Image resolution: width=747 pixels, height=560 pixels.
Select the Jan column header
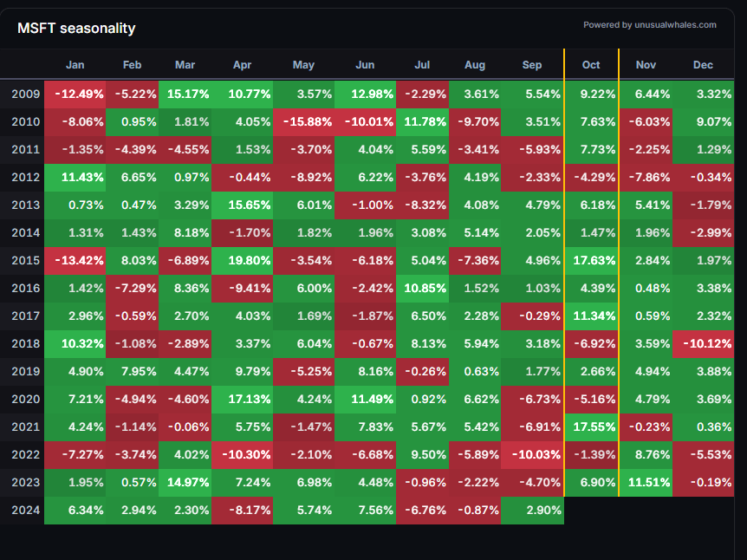[75, 65]
